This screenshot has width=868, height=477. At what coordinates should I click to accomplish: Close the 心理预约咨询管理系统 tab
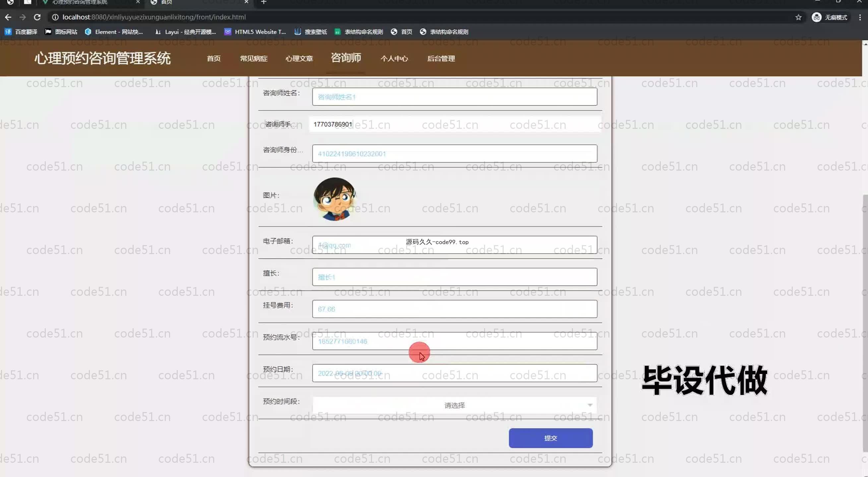[138, 2]
